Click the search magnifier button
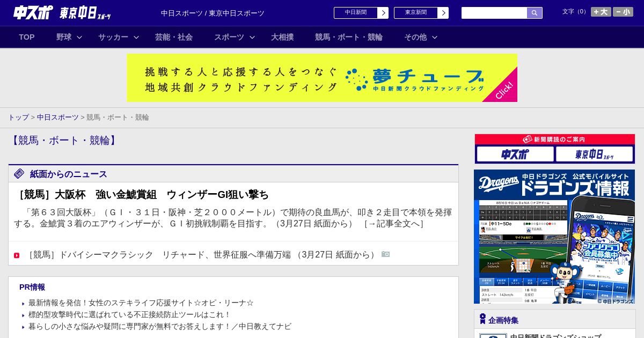Viewport: 644px width, 338px height. coord(535,13)
